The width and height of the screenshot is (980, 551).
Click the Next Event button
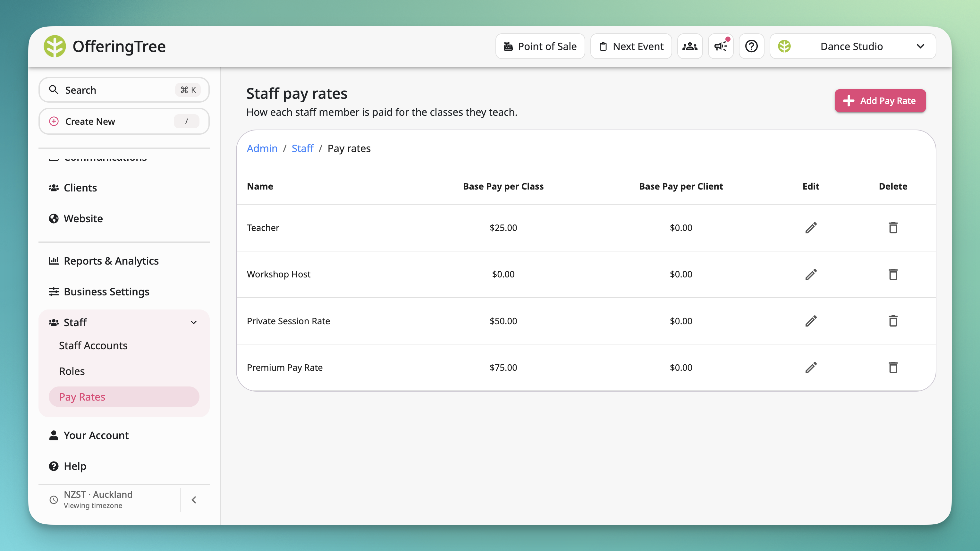click(x=631, y=47)
